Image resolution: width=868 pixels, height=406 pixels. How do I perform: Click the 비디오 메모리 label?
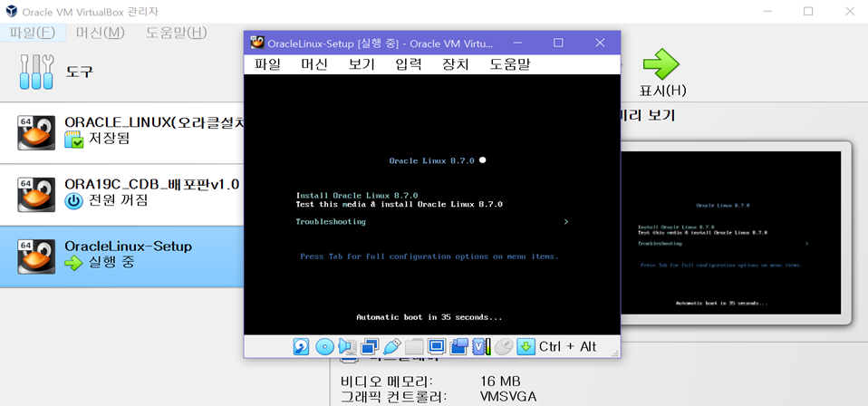387,382
